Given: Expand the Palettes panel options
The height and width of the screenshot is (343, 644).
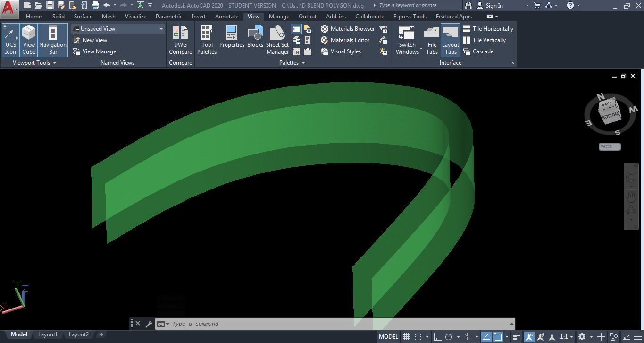Looking at the screenshot, I should tap(303, 62).
